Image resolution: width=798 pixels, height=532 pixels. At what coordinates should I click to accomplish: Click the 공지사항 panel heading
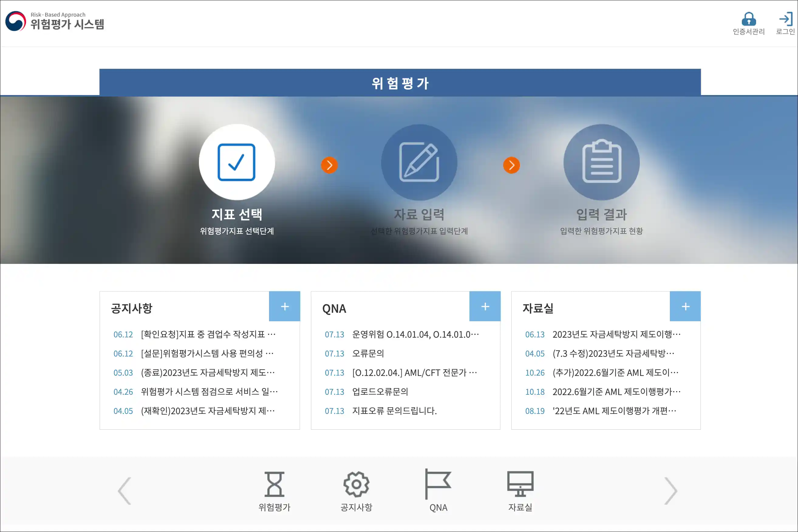pyautogui.click(x=132, y=308)
